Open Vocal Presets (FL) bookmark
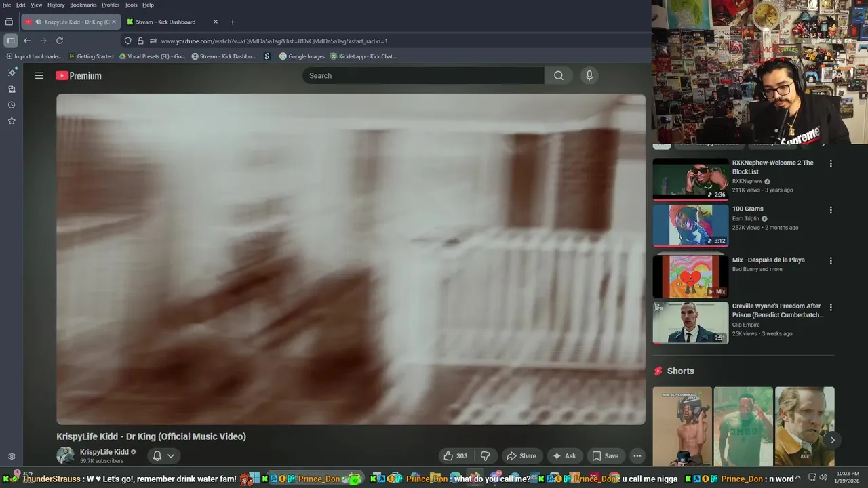 [152, 56]
